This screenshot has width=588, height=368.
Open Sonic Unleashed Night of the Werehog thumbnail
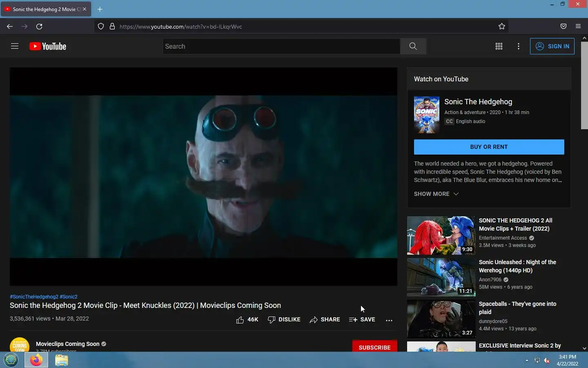441,277
